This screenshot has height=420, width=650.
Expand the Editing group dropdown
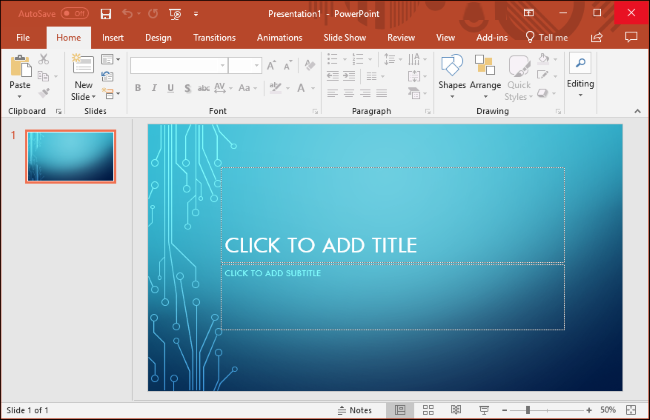[x=580, y=74]
